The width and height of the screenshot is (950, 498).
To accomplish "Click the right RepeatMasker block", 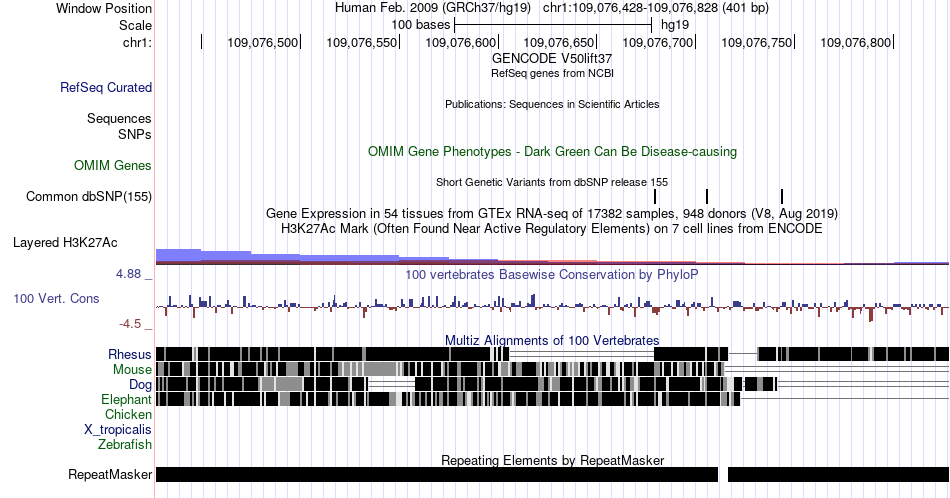I will (839, 474).
